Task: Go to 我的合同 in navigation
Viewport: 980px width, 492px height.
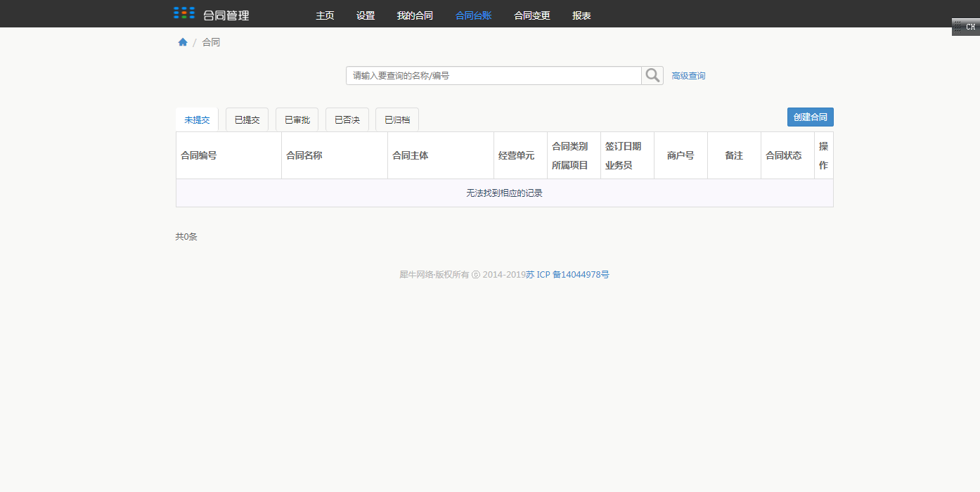Action: pyautogui.click(x=415, y=15)
